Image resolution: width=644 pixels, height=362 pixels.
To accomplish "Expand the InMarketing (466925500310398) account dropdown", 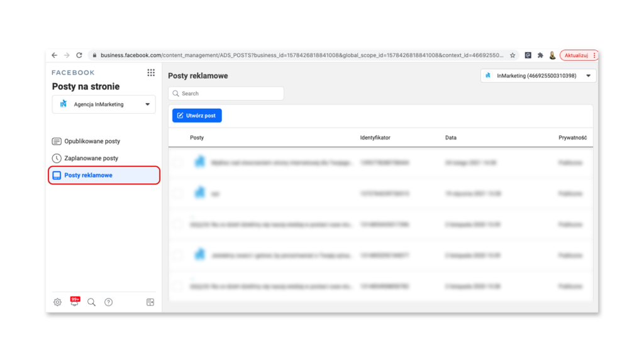I will [x=538, y=75].
